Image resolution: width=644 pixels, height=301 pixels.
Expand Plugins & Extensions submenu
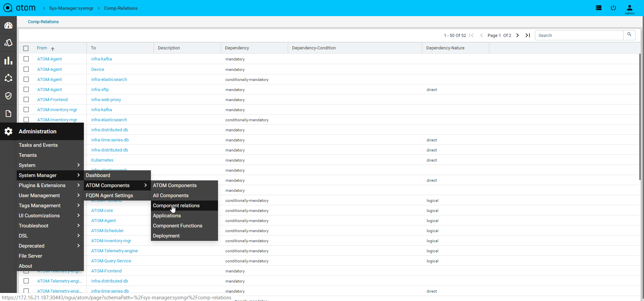tap(50, 185)
